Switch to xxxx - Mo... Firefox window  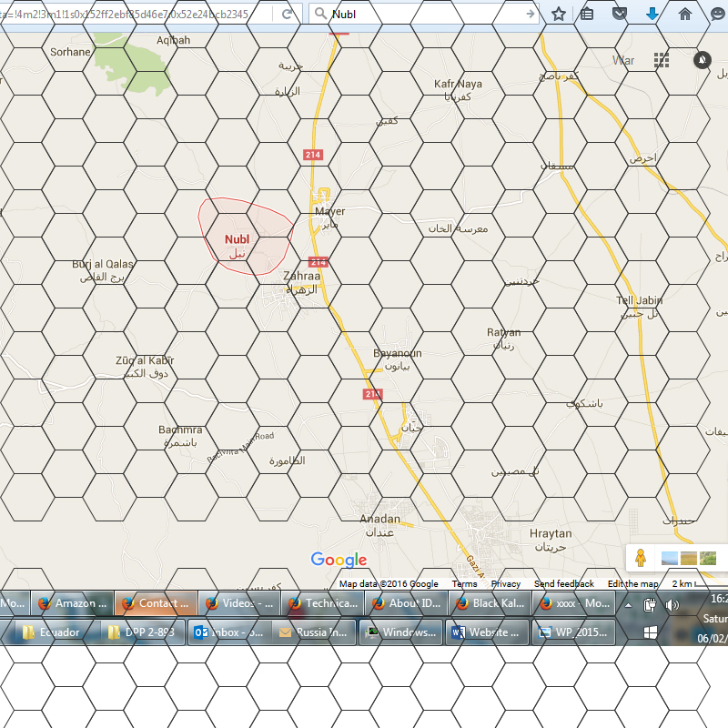tap(573, 603)
